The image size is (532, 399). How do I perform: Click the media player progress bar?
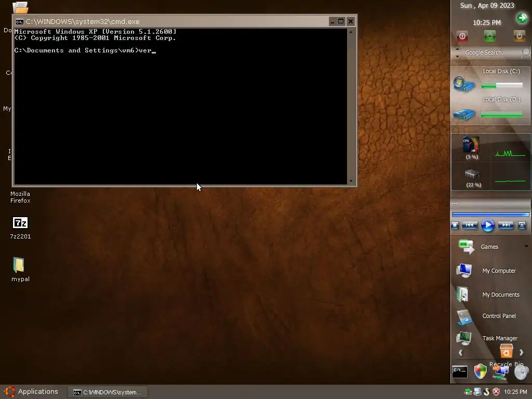pyautogui.click(x=490, y=215)
